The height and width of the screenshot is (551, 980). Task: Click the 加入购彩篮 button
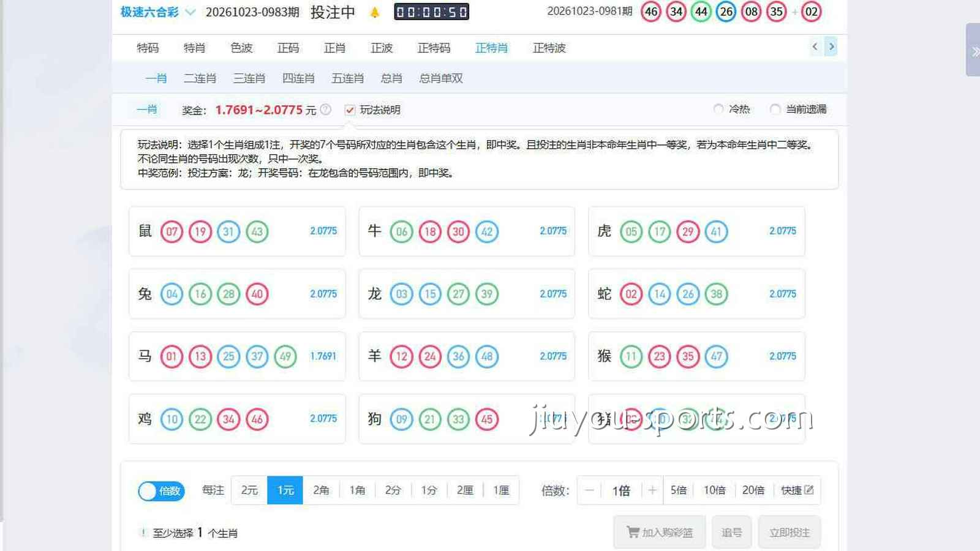[x=660, y=533]
